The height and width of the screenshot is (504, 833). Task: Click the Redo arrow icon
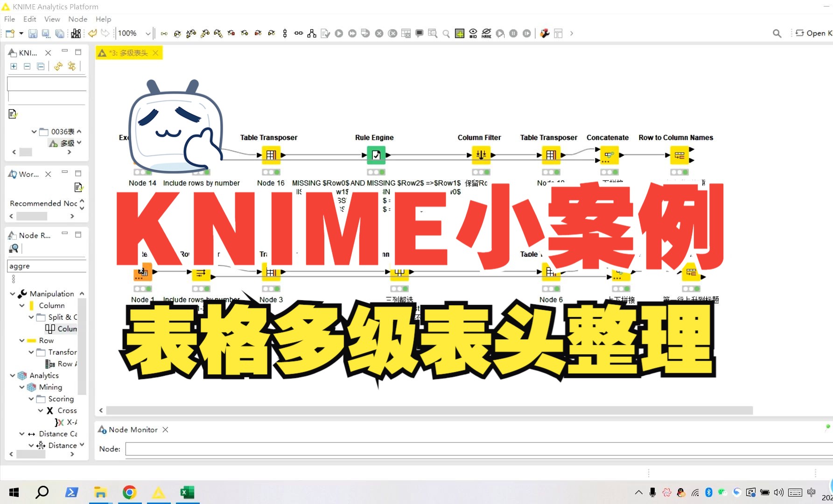coord(105,33)
